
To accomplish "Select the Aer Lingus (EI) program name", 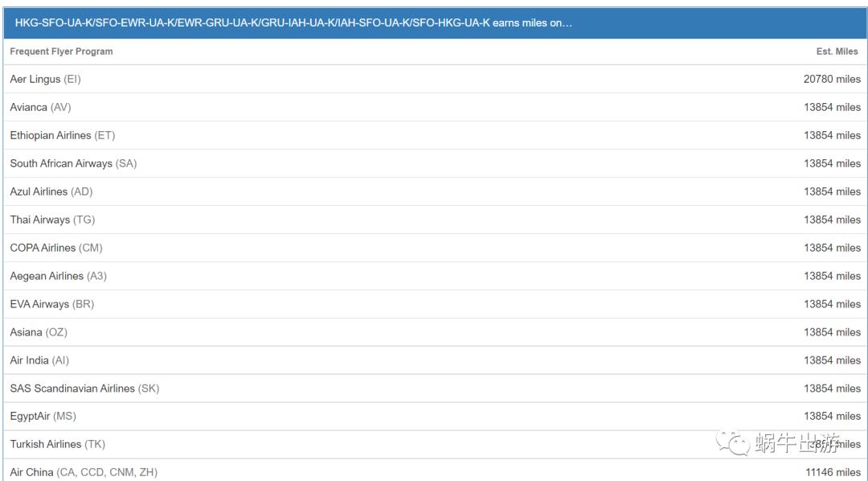I will tap(45, 80).
